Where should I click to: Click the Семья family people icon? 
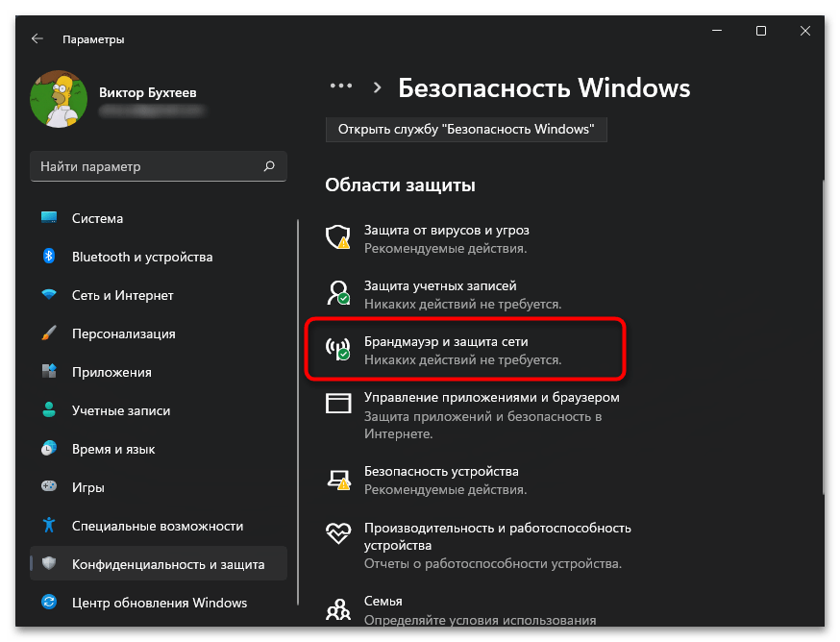338,610
